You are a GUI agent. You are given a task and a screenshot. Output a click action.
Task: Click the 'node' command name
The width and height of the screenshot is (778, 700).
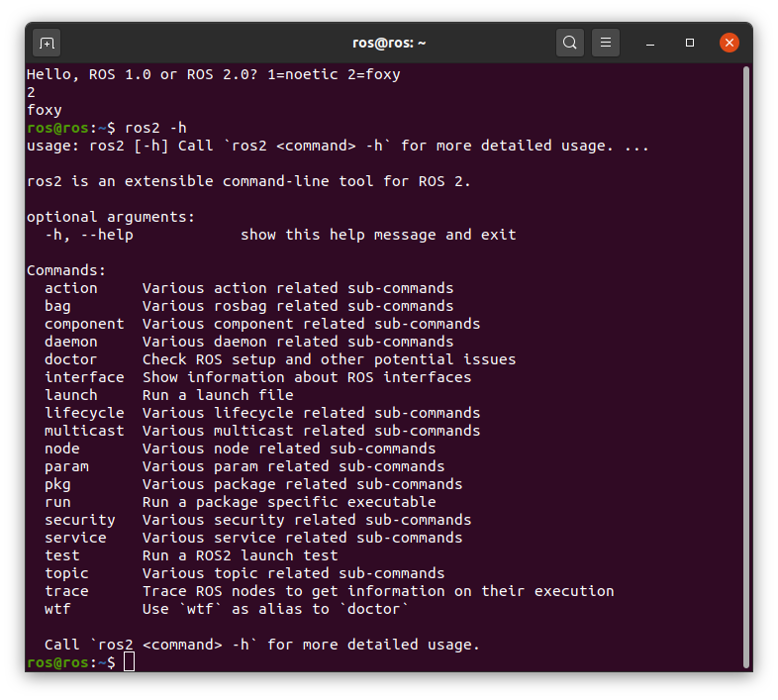pyautogui.click(x=62, y=449)
